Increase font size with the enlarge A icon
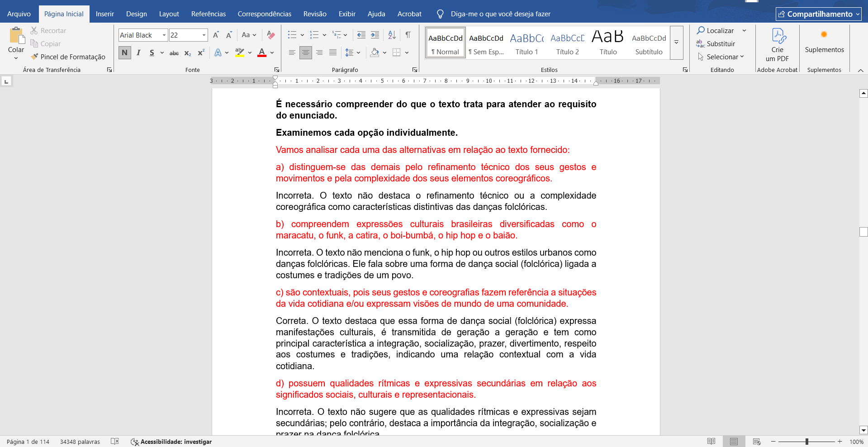Viewport: 868px width, 447px height. [x=216, y=35]
